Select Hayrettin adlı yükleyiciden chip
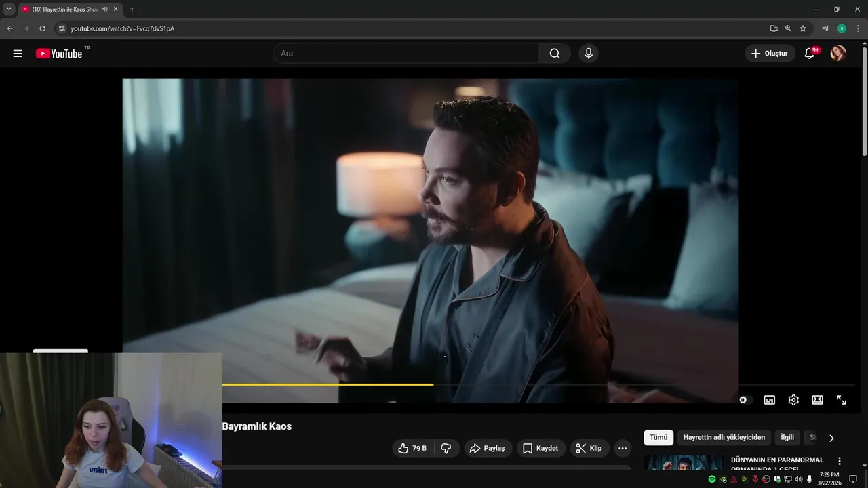This screenshot has width=868, height=488. (x=724, y=437)
